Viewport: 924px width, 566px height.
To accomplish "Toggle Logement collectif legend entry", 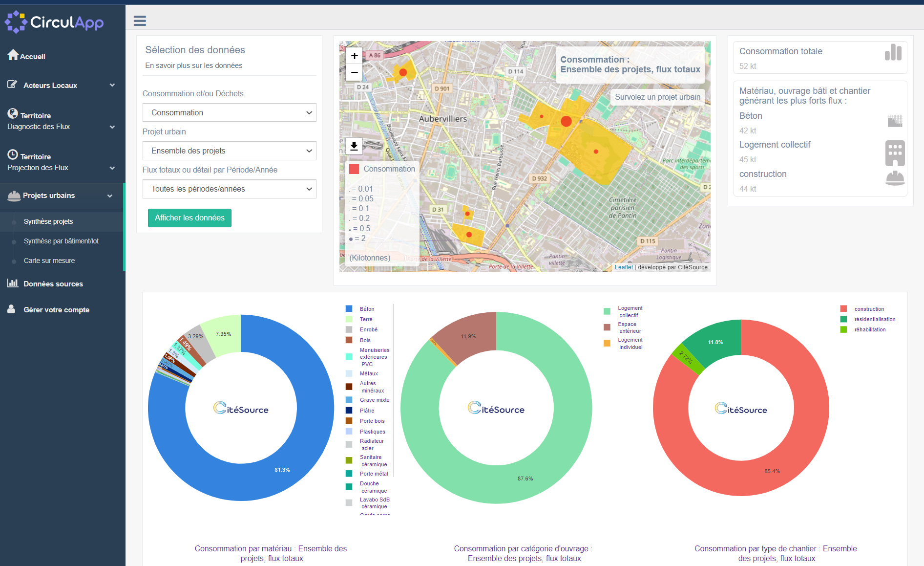I will (630, 312).
